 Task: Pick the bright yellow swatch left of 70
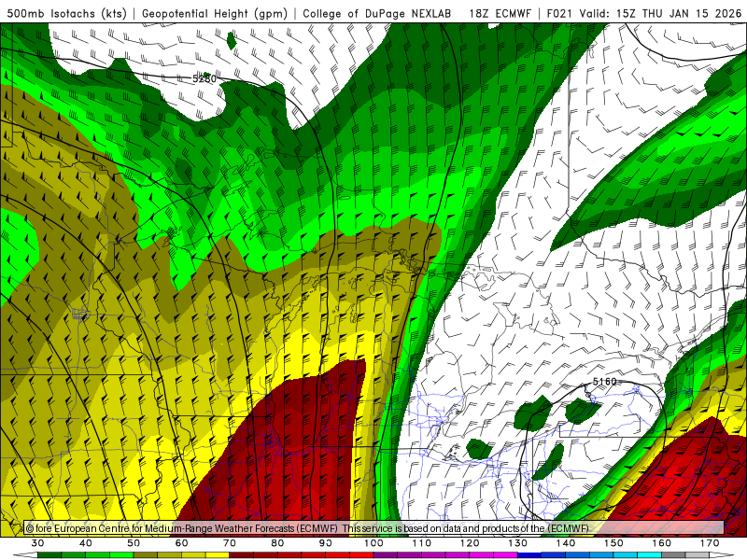(218, 555)
